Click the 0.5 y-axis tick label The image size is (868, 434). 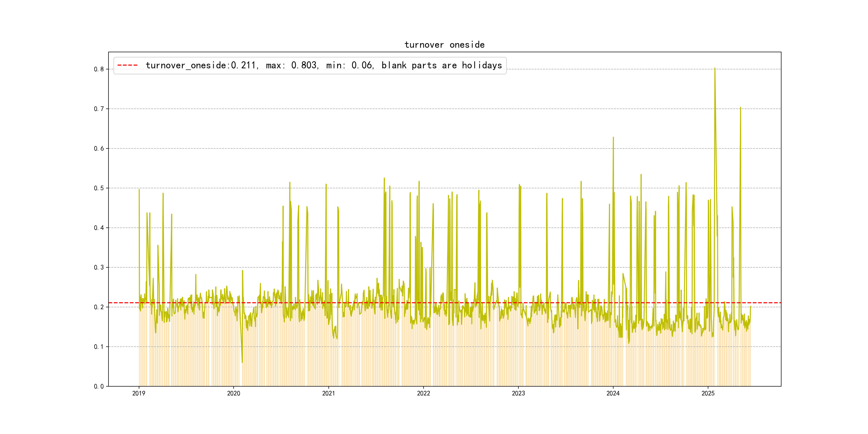coord(99,188)
